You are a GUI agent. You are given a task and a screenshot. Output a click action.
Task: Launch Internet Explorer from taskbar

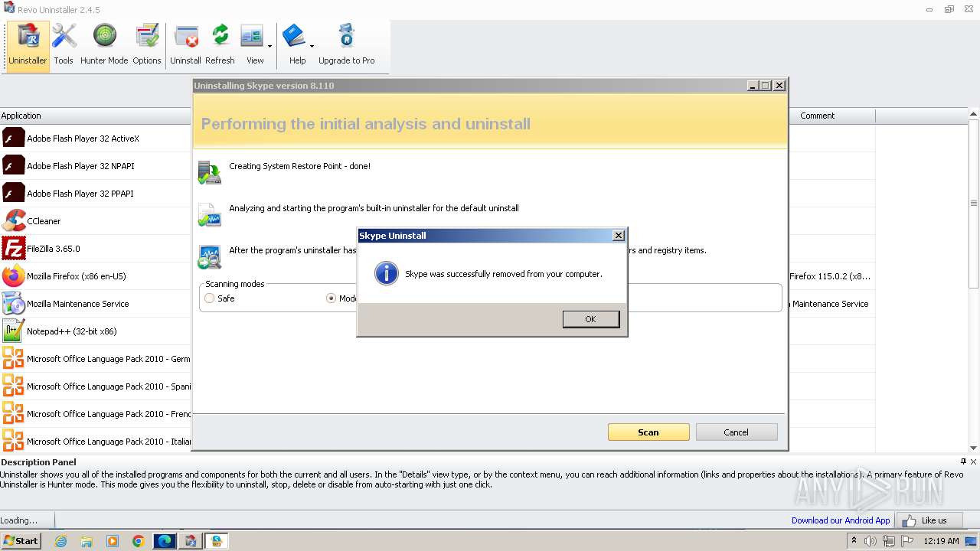60,541
